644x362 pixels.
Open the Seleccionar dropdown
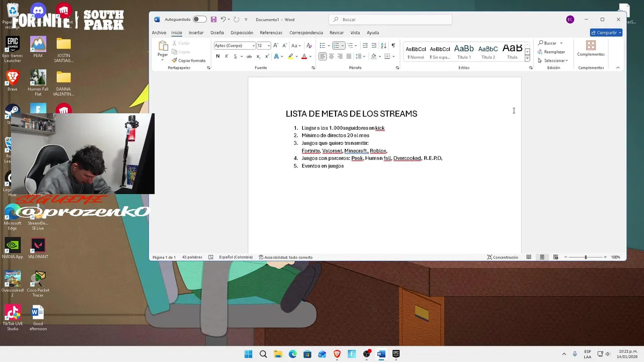(552, 61)
